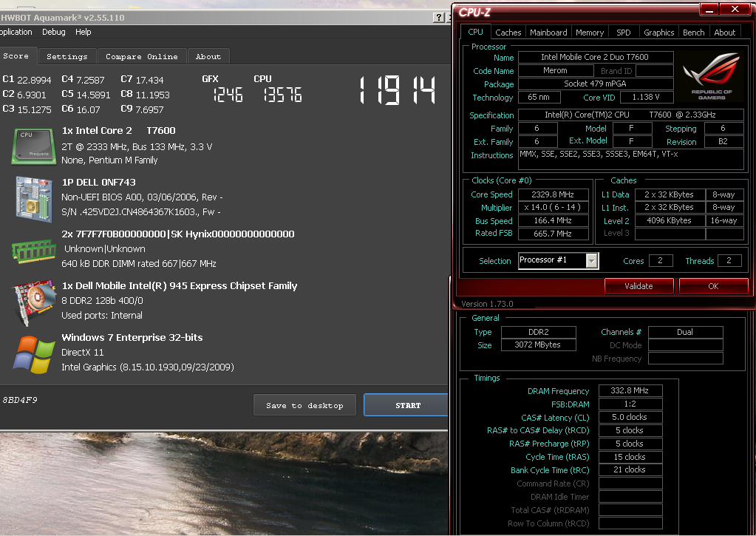
Task: Click the Windows logo icon in Aquamark
Action: click(x=34, y=355)
